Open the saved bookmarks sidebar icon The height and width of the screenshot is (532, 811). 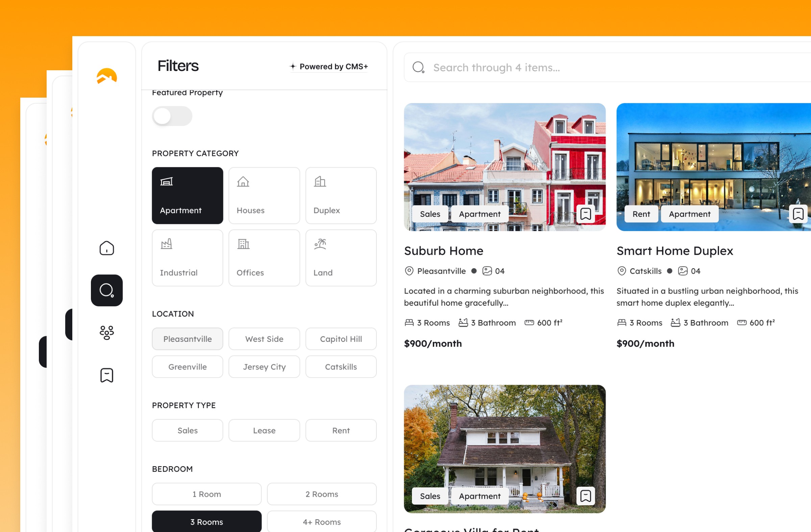pos(107,375)
